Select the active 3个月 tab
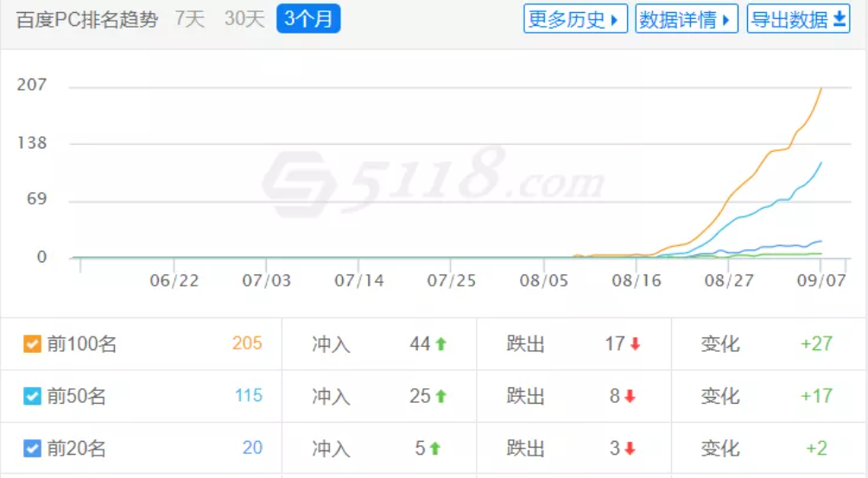Viewport: 868px width, 478px height. (308, 19)
